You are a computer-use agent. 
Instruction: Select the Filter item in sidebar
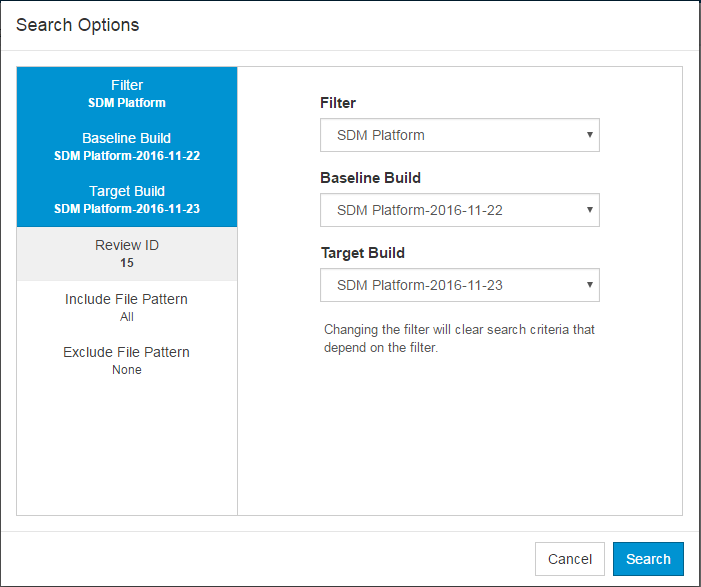(127, 93)
